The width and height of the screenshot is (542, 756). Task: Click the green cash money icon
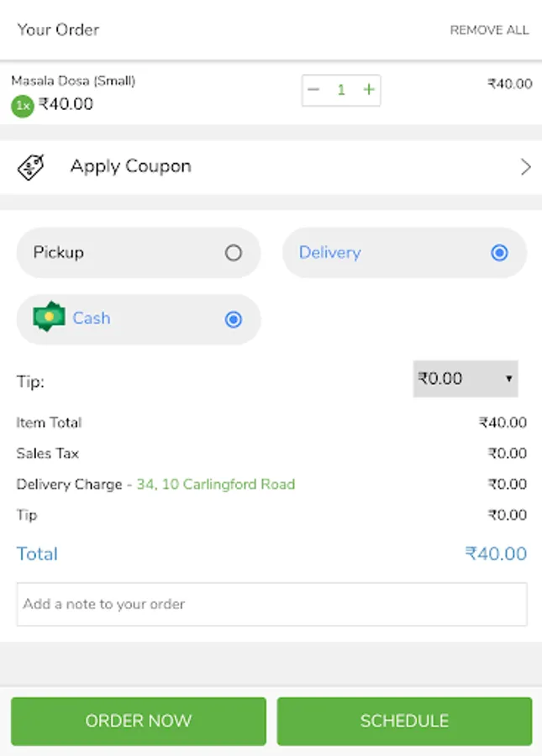click(x=49, y=318)
